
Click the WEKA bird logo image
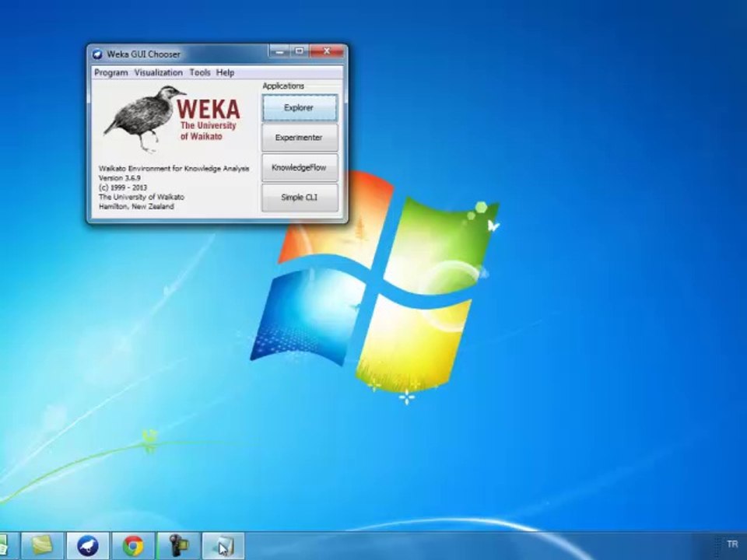coord(171,119)
